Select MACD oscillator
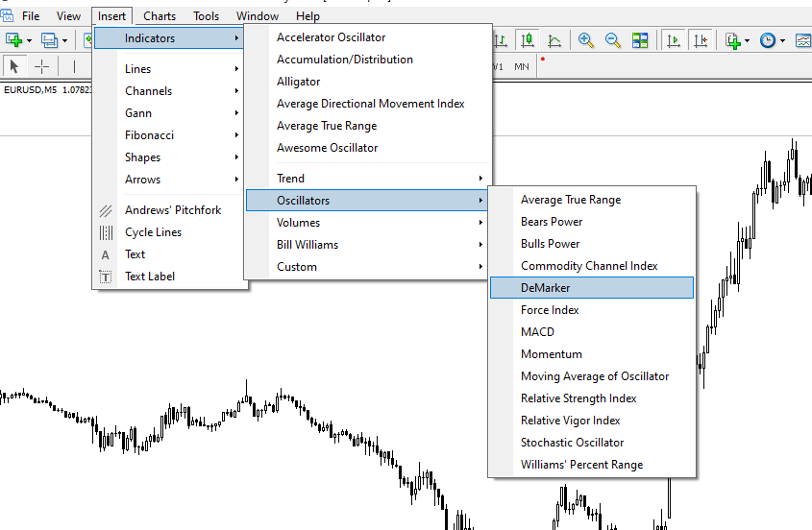The image size is (812, 530). pyautogui.click(x=591, y=332)
